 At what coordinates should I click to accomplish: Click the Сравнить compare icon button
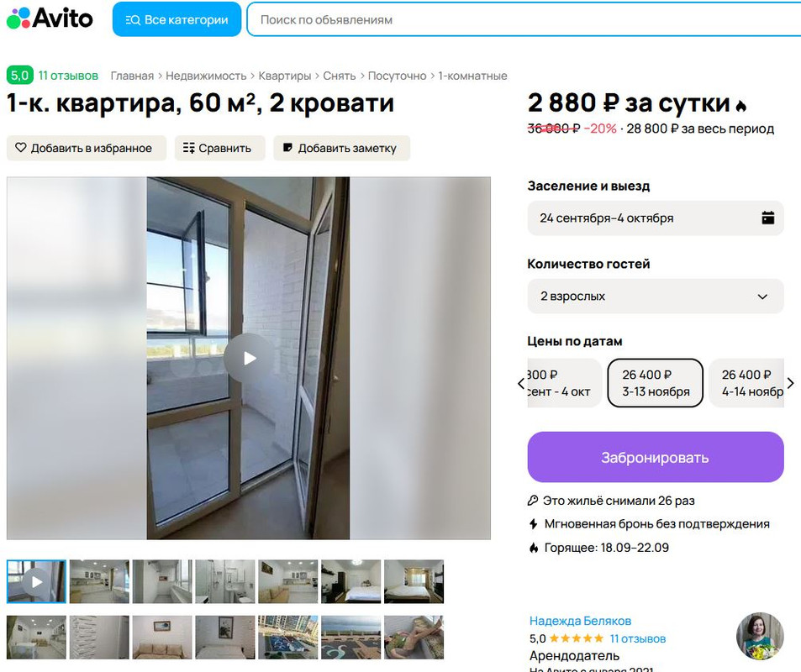point(188,148)
